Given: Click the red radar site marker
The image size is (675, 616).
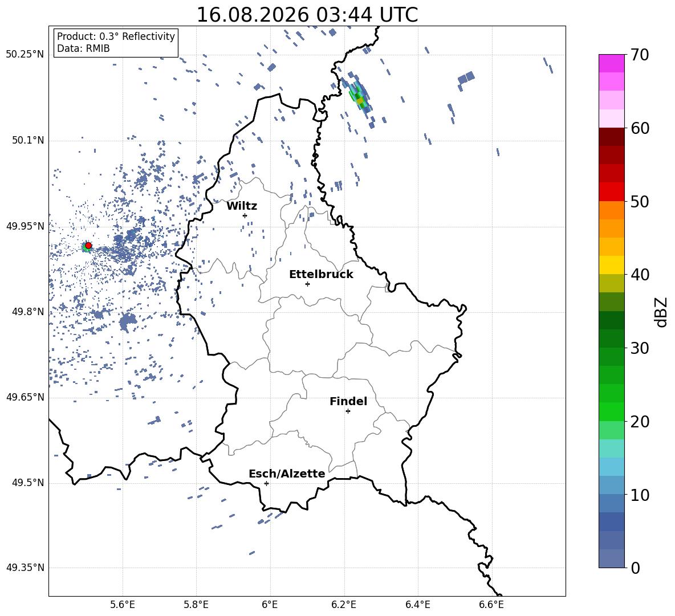Looking at the screenshot, I should coord(88,246).
